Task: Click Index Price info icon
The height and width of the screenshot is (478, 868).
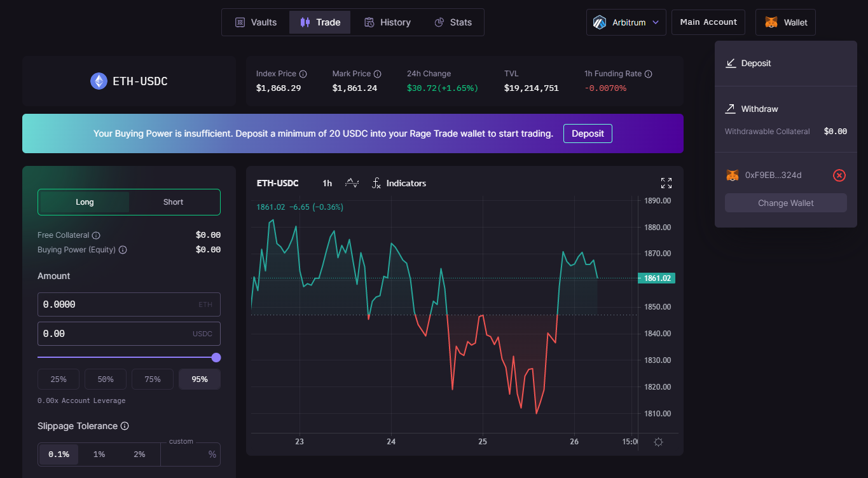Action: (303, 74)
